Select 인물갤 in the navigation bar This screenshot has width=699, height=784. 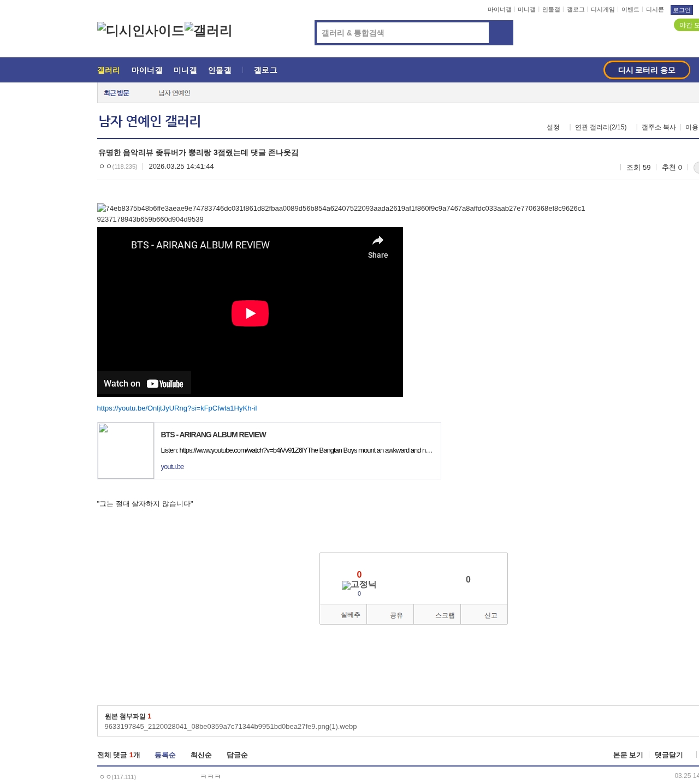220,70
